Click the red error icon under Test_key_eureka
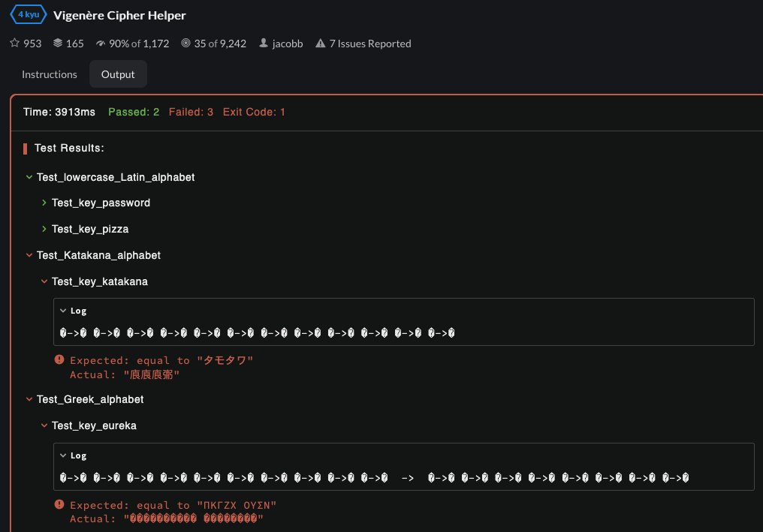Image resolution: width=763 pixels, height=532 pixels. tap(59, 504)
